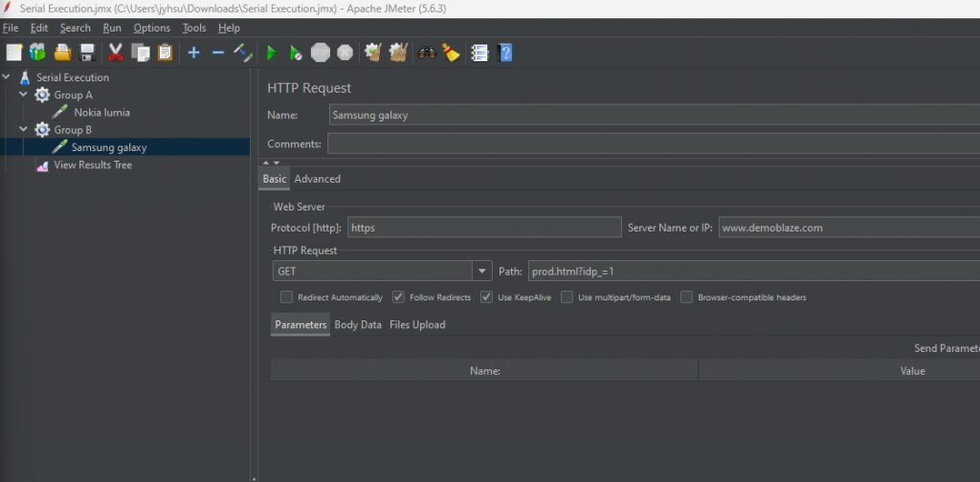Image resolution: width=980 pixels, height=482 pixels.
Task: Open the Help menu
Action: coord(230,28)
